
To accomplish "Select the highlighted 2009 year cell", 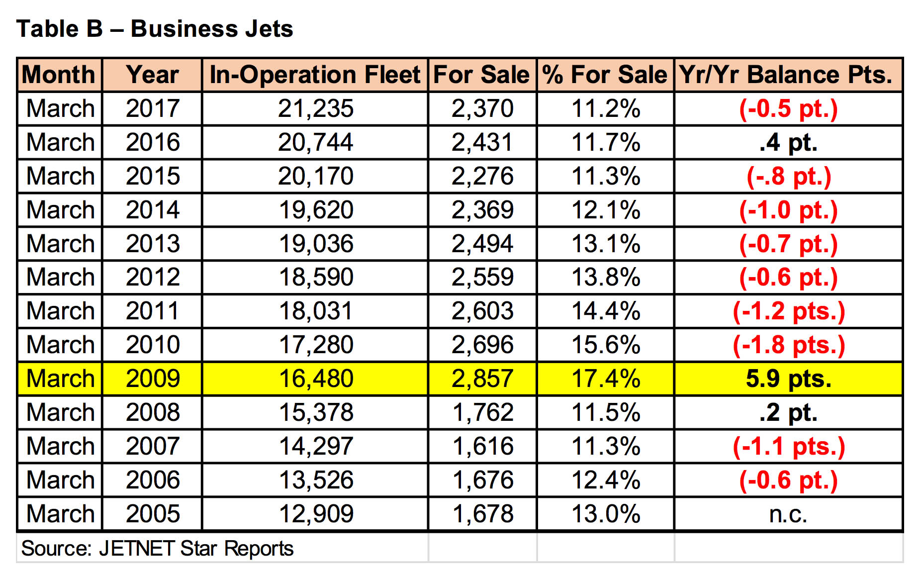I will point(152,379).
